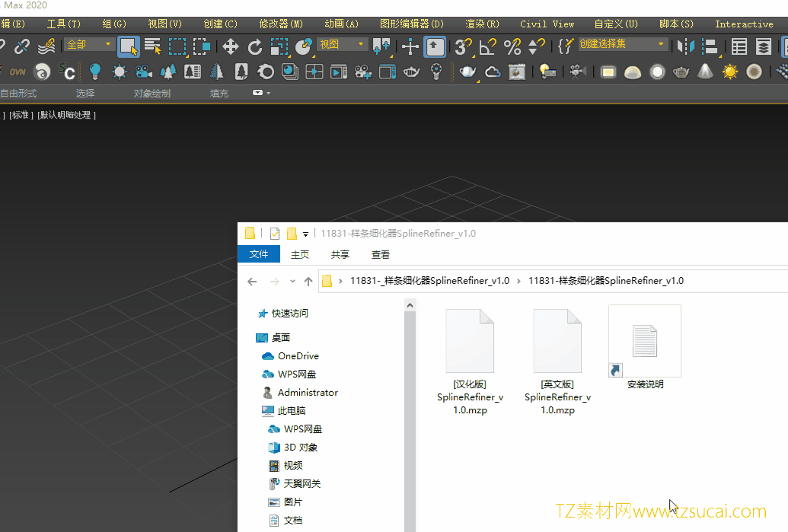Open the 组(G) menu
The height and width of the screenshot is (532, 788).
pyautogui.click(x=114, y=24)
